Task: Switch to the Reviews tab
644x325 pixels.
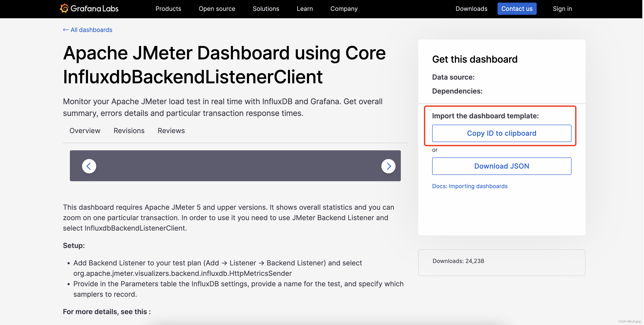Action: point(171,131)
